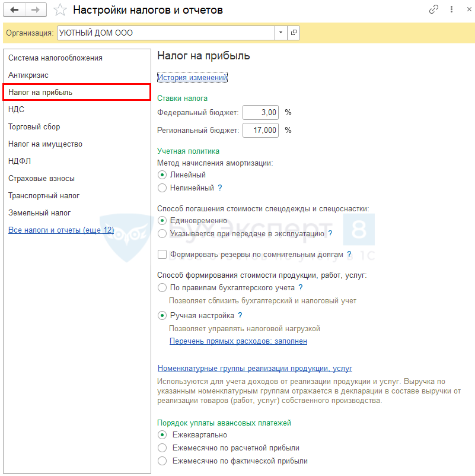Open Перечень прямых расходов: заполнен link

click(x=238, y=341)
